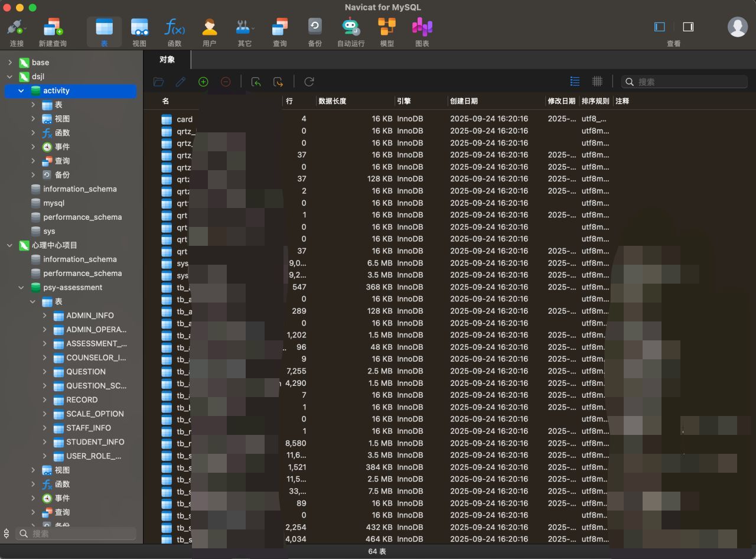Switch to grid detail view layout
This screenshot has height=559, width=756.
(x=597, y=82)
